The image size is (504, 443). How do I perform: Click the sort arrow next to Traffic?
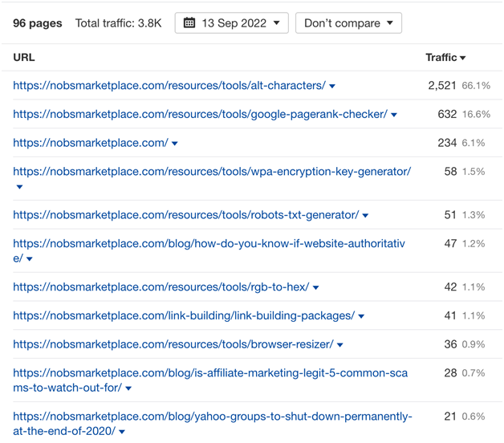click(463, 59)
